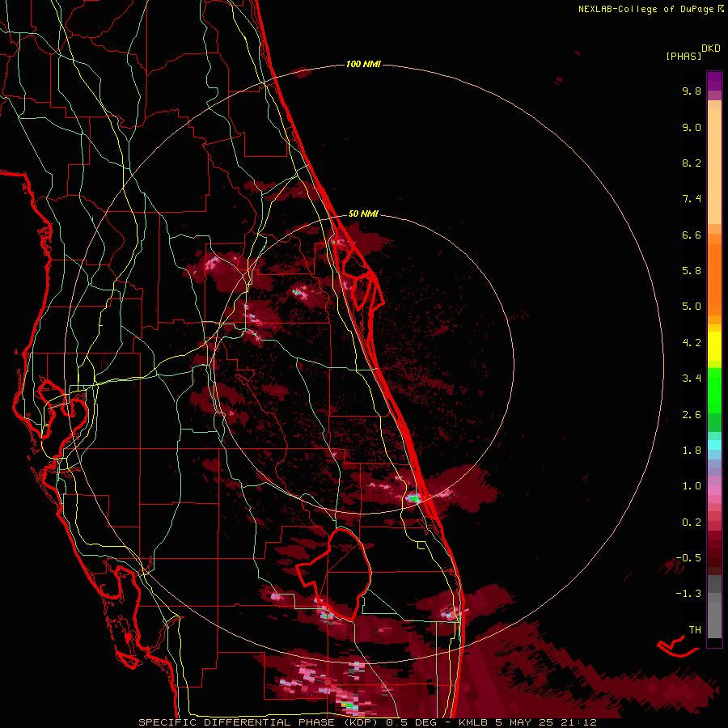The image size is (728, 728).
Task: Click the 1.0 value on the color scale
Action: point(692,486)
